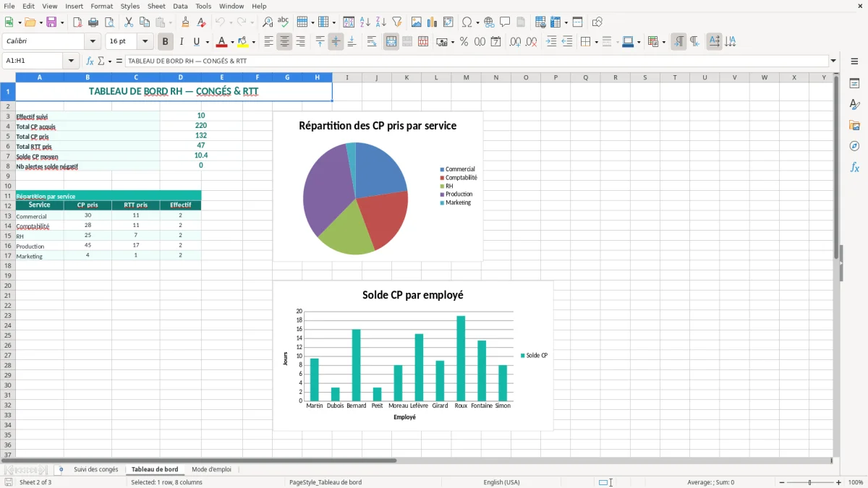Screen dimensions: 868x488
Task: Open the highlighting color dropdown arrow
Action: point(253,42)
